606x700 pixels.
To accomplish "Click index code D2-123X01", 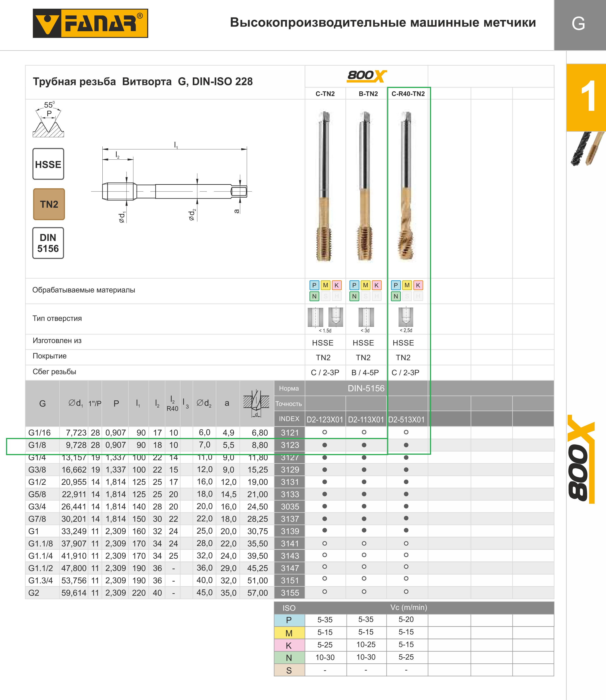I will click(325, 419).
